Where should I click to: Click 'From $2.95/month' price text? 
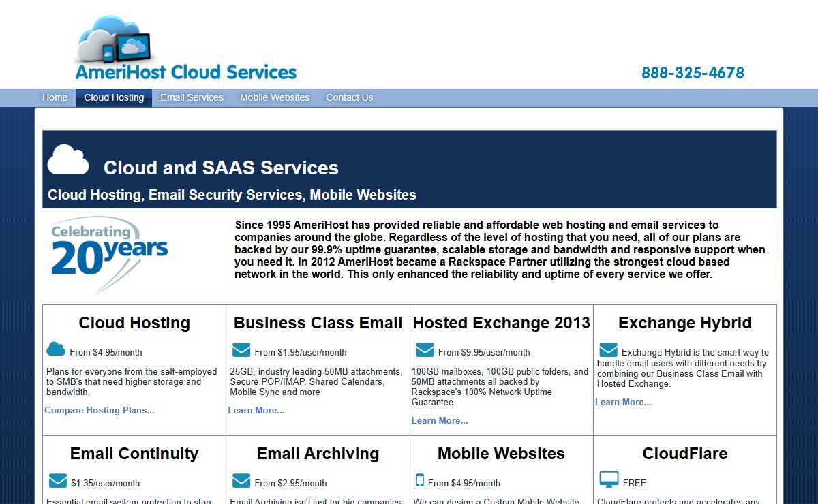coord(291,483)
